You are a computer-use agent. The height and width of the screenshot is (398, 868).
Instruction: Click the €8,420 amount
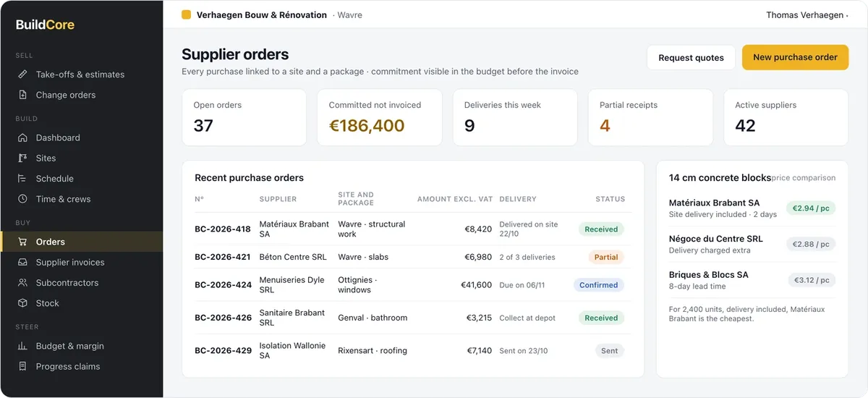[x=478, y=229]
